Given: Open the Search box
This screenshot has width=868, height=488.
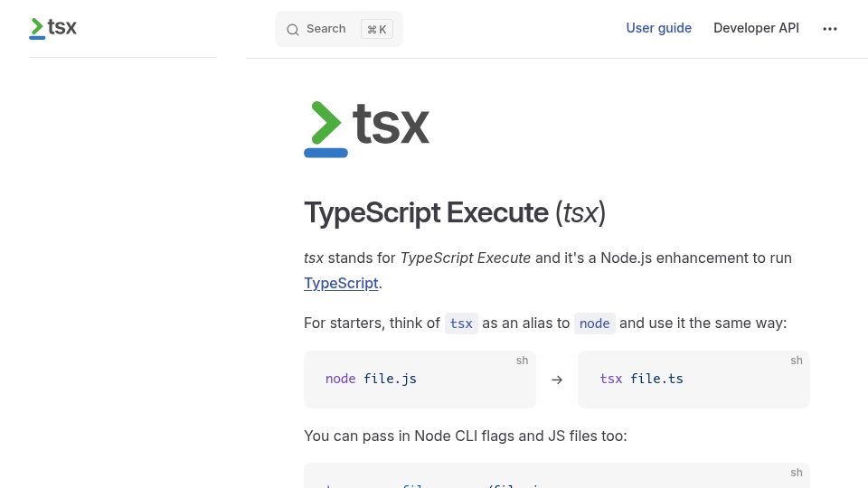Looking at the screenshot, I should click(339, 29).
